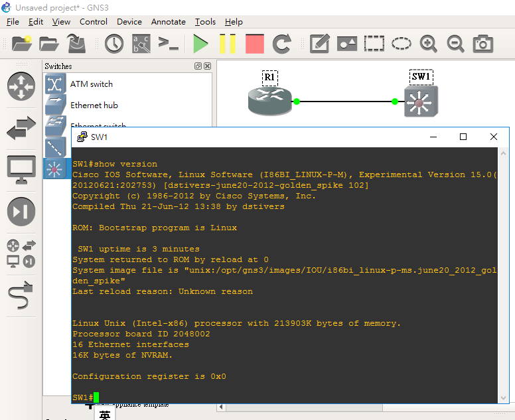
Task: Click the Zoom out magnifier icon
Action: click(x=455, y=43)
